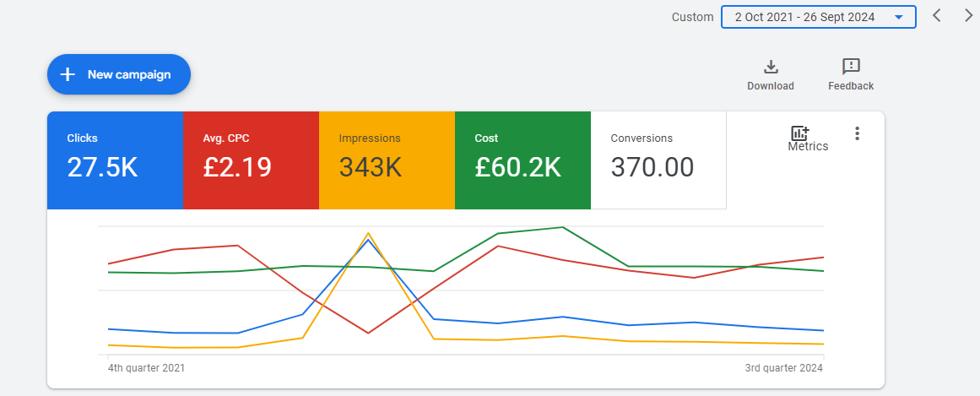Screen dimensions: 980x396
Task: Click the 3rd quarter 2024 axis label
Action: (x=784, y=368)
